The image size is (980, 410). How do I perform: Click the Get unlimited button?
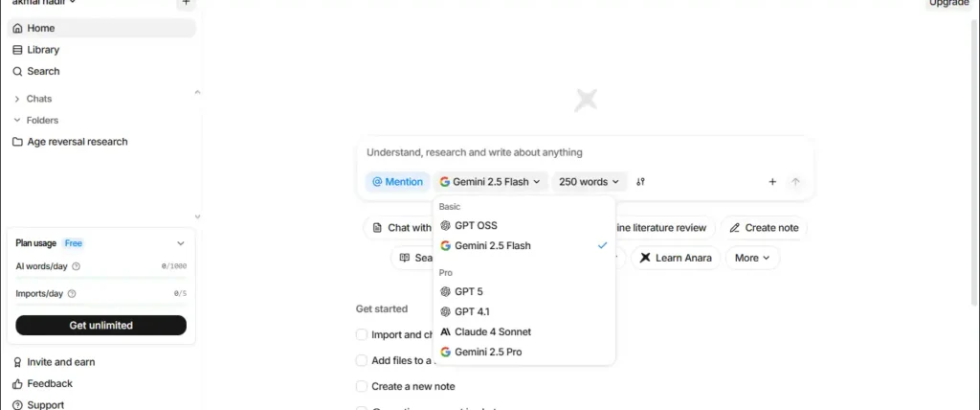pos(100,326)
